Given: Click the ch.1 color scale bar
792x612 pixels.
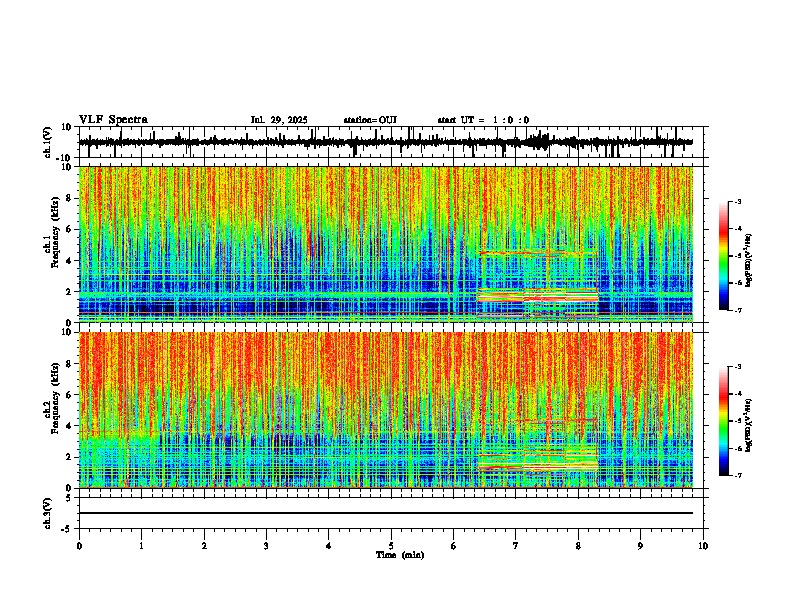Looking at the screenshot, I should pos(724,256).
